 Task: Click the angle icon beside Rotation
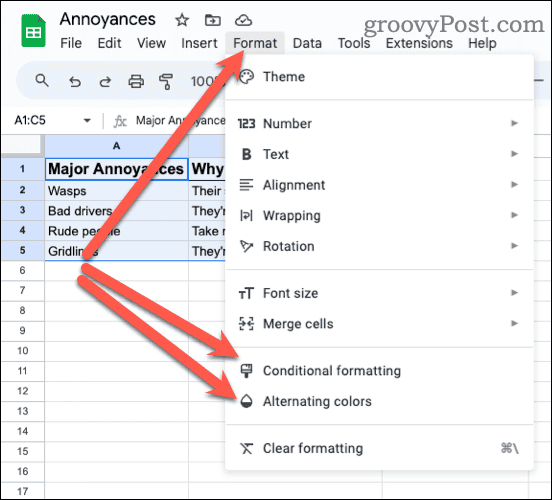pos(246,246)
